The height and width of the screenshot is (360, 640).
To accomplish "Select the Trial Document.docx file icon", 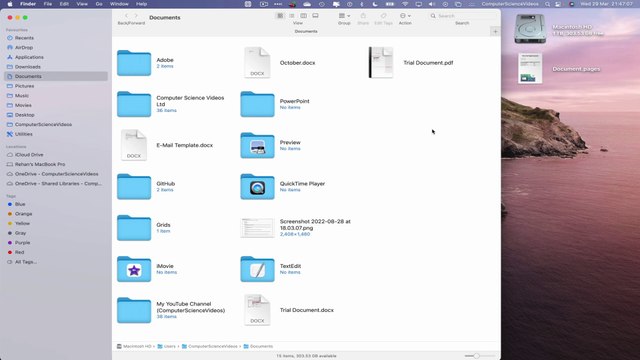I will [257, 310].
